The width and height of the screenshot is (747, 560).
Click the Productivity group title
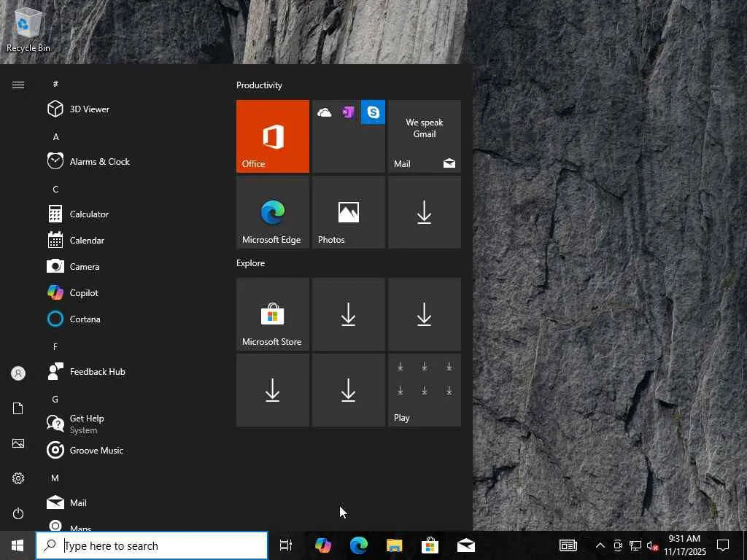(x=259, y=85)
